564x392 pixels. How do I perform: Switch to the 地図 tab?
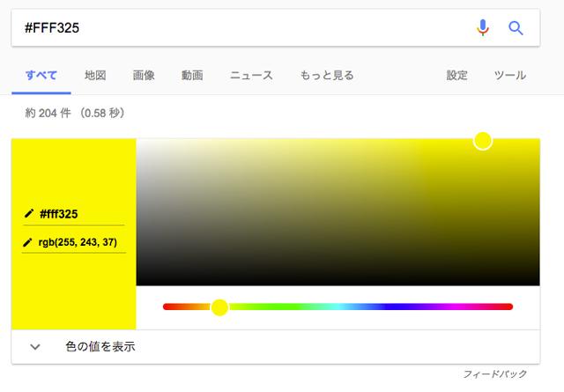click(x=95, y=75)
